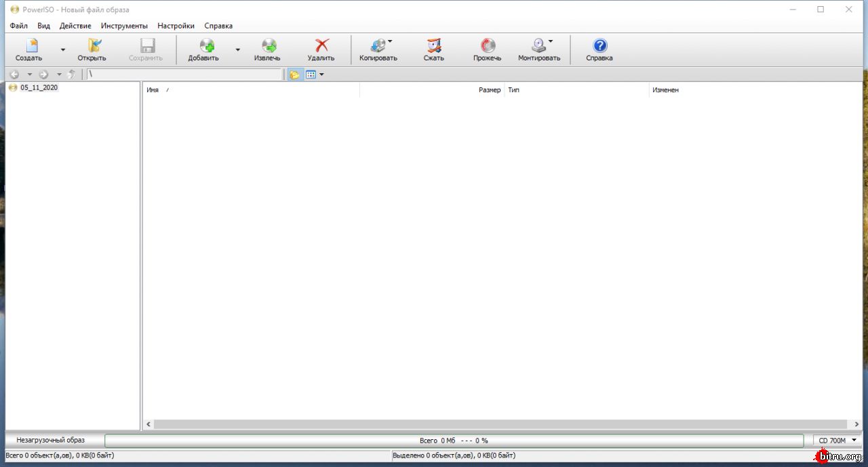Click the Справка help icon in toolbar
The height and width of the screenshot is (467, 868).
point(599,45)
